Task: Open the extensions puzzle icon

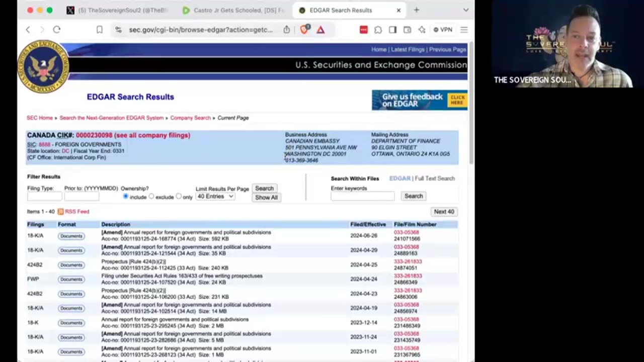Action: 378,30
